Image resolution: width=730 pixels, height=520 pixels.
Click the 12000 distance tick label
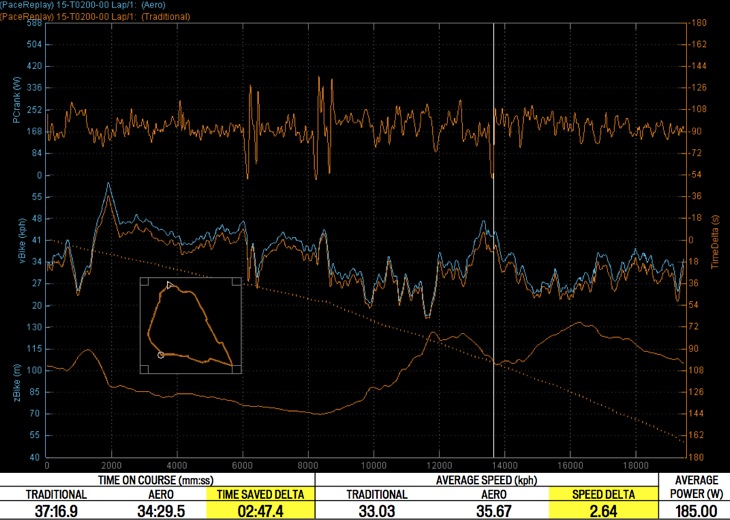tap(439, 466)
